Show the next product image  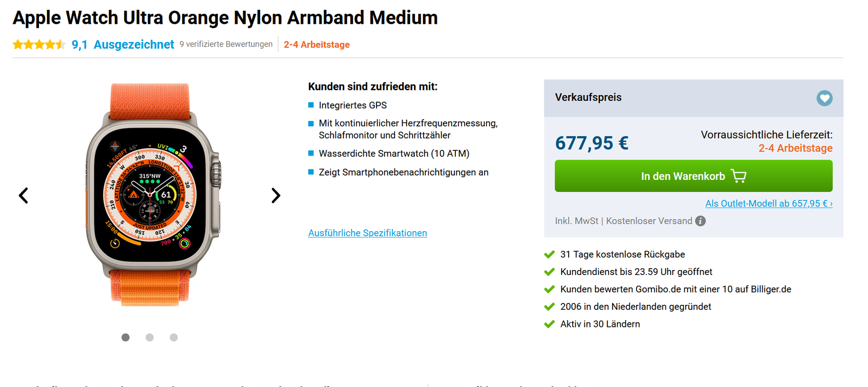coord(276,196)
